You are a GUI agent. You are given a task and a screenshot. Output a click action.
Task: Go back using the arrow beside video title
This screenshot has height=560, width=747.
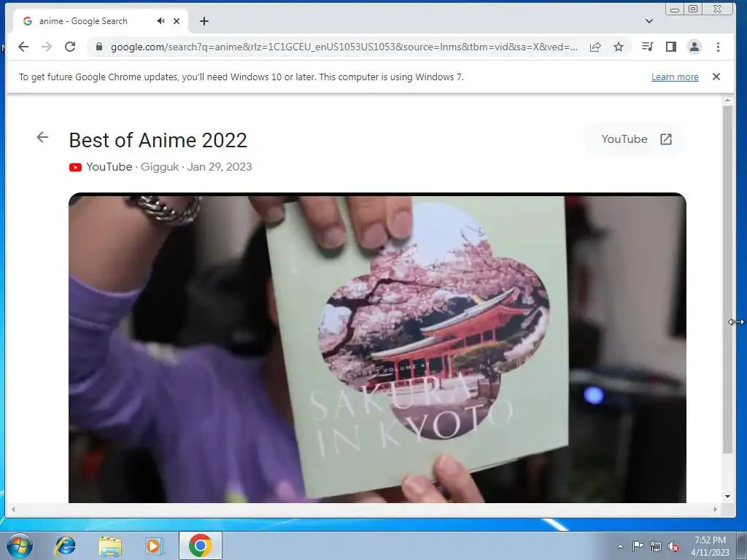click(42, 137)
